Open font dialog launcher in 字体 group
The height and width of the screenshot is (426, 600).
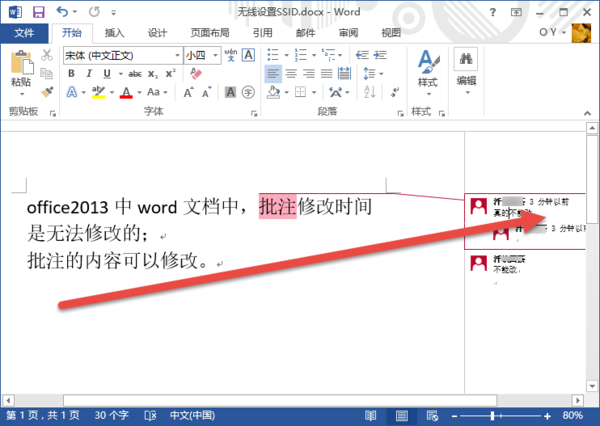tap(254, 113)
